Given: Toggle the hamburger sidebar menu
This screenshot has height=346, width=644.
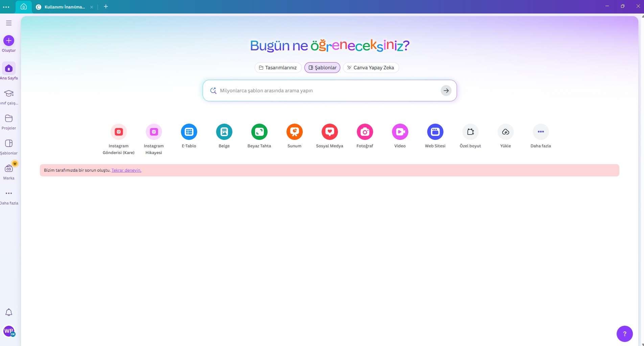Looking at the screenshot, I should [x=9, y=23].
